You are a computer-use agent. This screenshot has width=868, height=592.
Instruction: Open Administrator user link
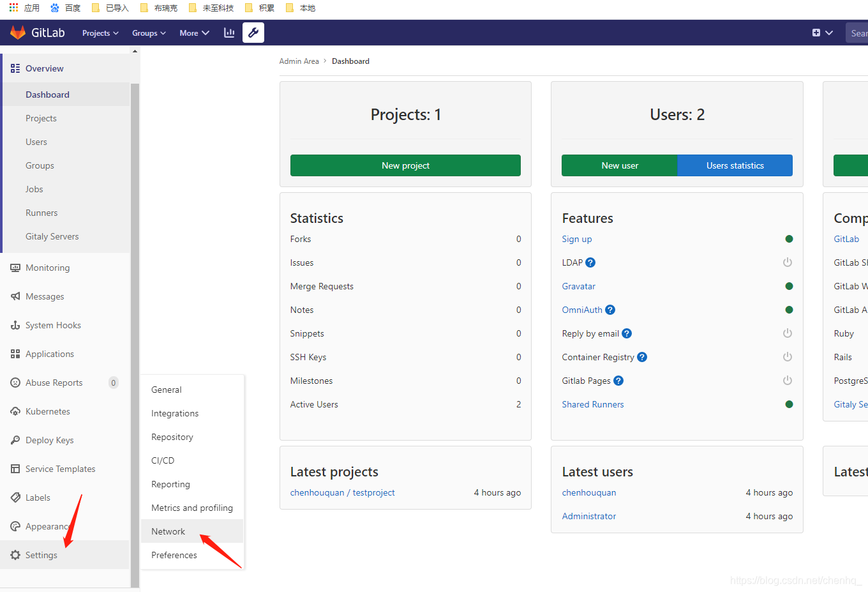click(589, 516)
